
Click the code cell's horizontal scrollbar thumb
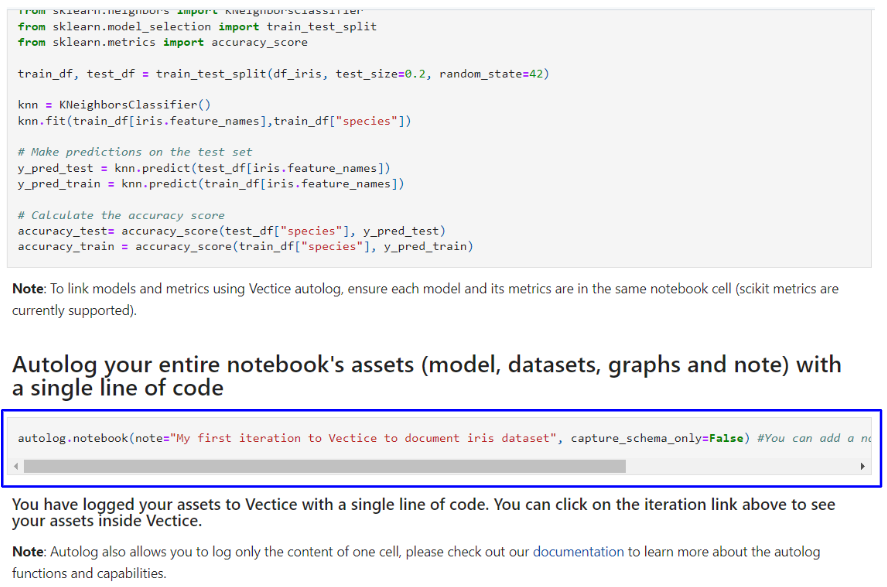click(324, 466)
